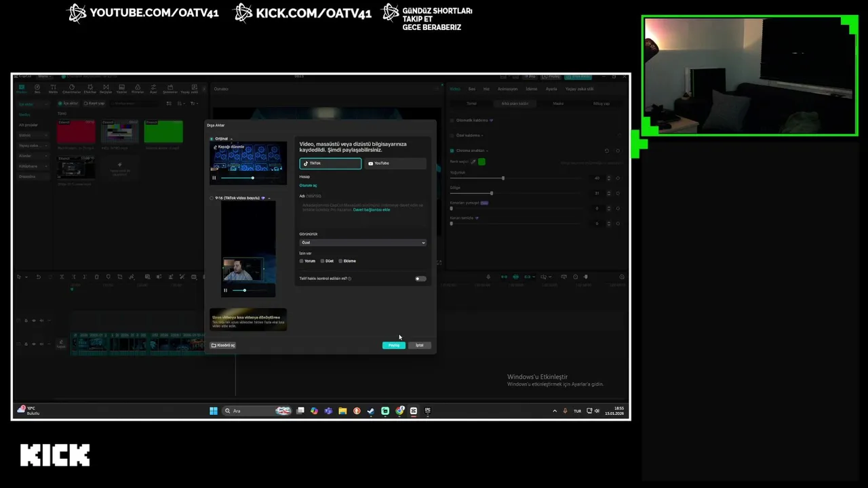Image resolution: width=868 pixels, height=488 pixels.
Task: Click the info icon beside Telif hakkı
Action: tap(350, 279)
